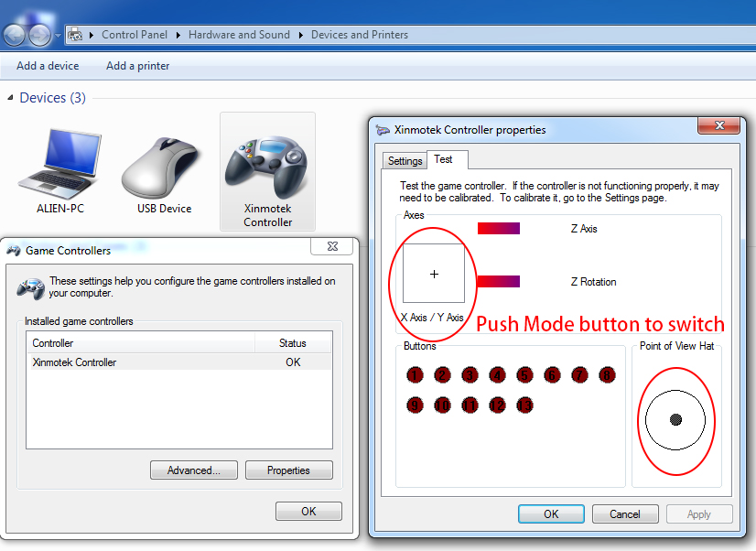Viewport: 756px width, 551px height.
Task: Click the Z Axis indicator bar
Action: click(x=499, y=229)
